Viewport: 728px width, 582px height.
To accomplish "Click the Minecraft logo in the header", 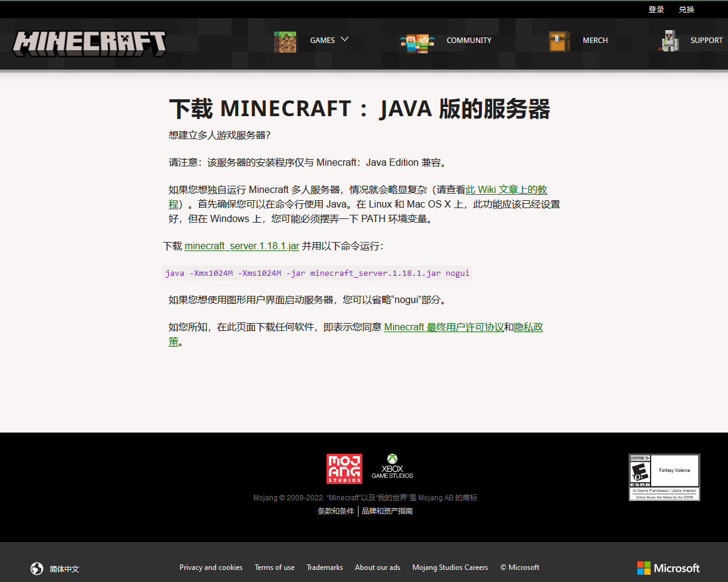I will (x=89, y=44).
